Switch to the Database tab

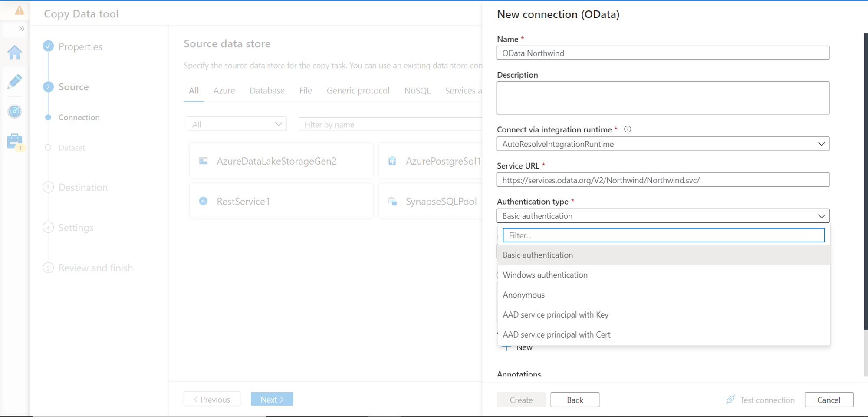click(x=267, y=91)
